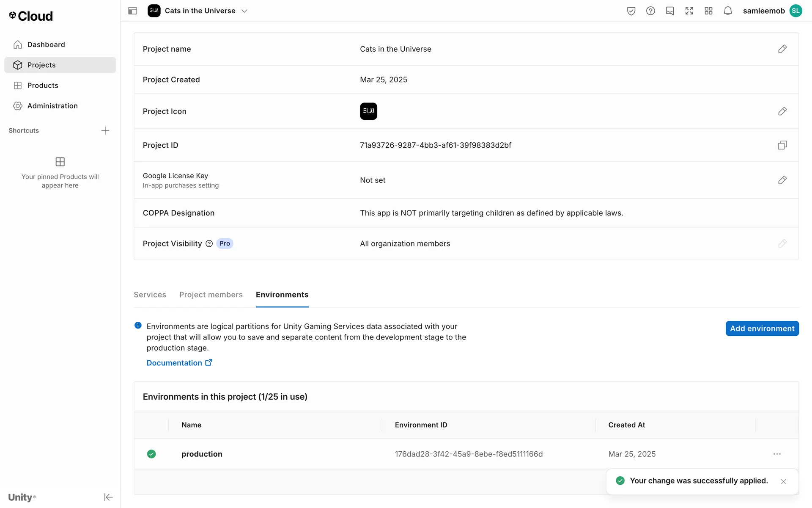
Task: Edit the Project Icon with pencil icon
Action: pos(782,111)
